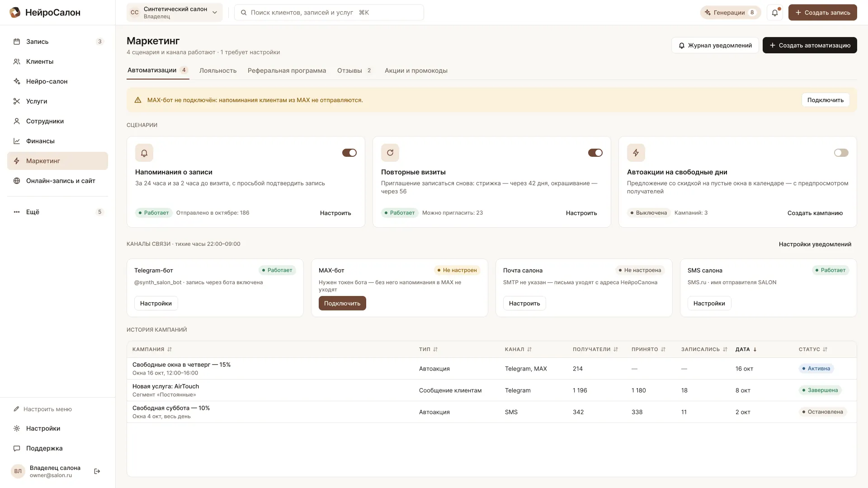Open Журнал уведомлений
Image resolution: width=868 pixels, height=488 pixels.
pyautogui.click(x=715, y=45)
